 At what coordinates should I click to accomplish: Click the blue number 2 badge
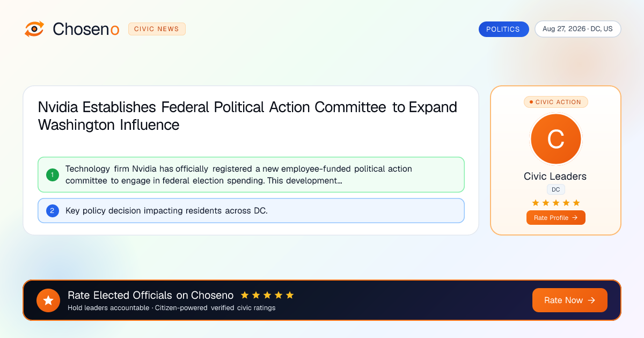(53, 211)
